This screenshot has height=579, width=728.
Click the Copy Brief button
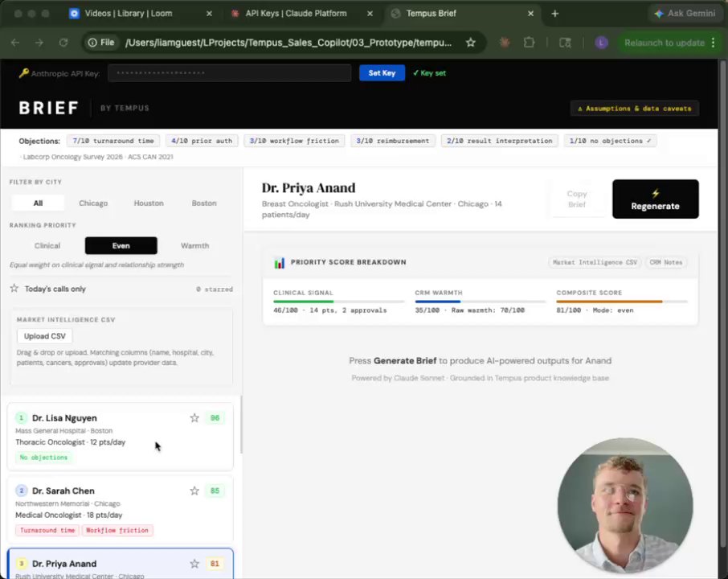coord(577,199)
